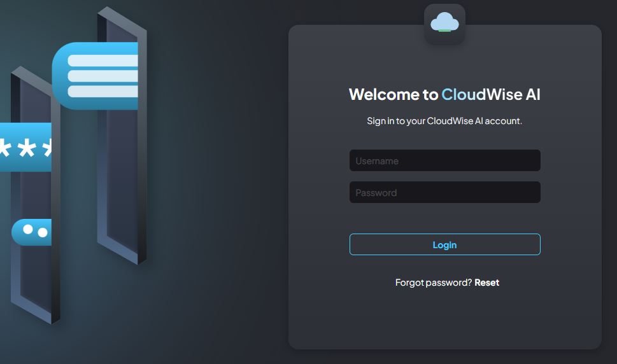Select 'Sign in to your CloudWise AI account.' text
This screenshot has height=364, width=617.
(x=444, y=121)
